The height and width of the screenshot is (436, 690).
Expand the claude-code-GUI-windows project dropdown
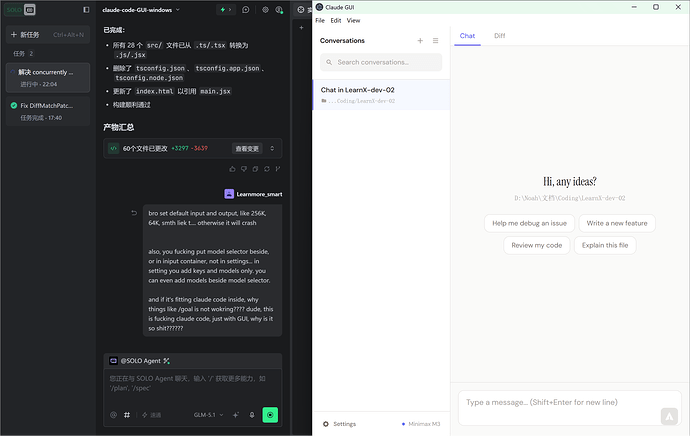point(141,10)
